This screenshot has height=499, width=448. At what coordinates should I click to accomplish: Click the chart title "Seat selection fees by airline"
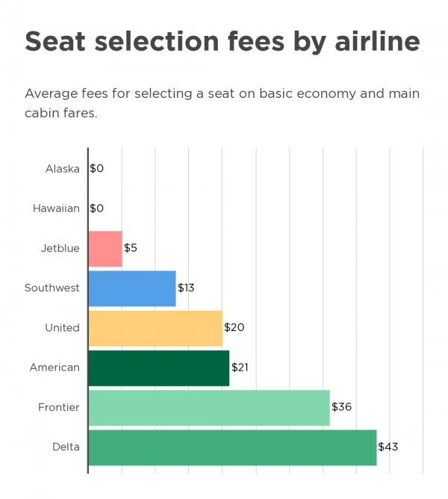coord(222,41)
